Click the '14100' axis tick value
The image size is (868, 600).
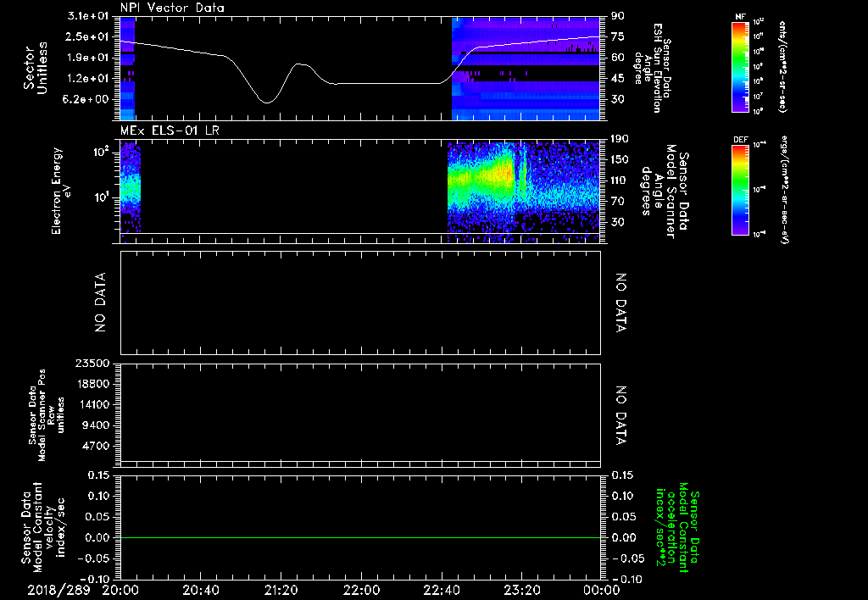[94, 404]
